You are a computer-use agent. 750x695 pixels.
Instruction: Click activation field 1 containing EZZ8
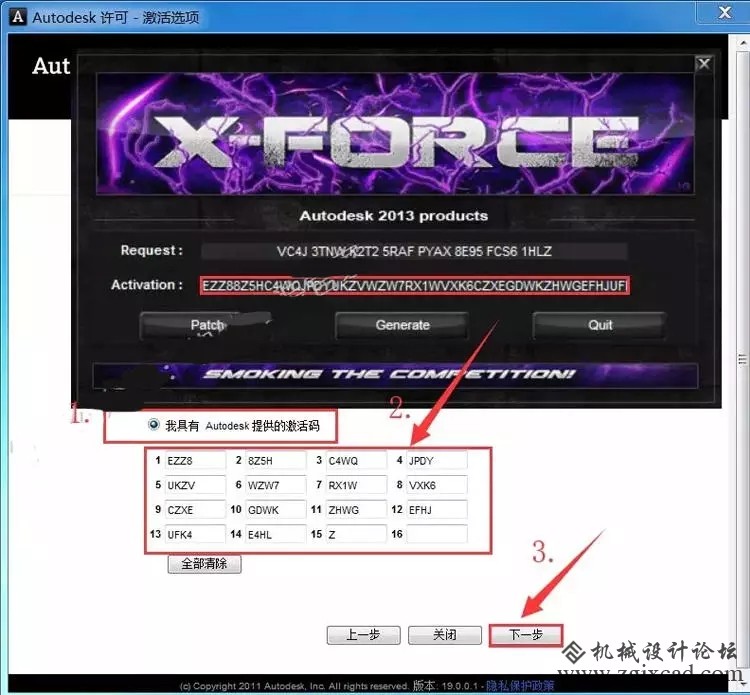pos(195,460)
